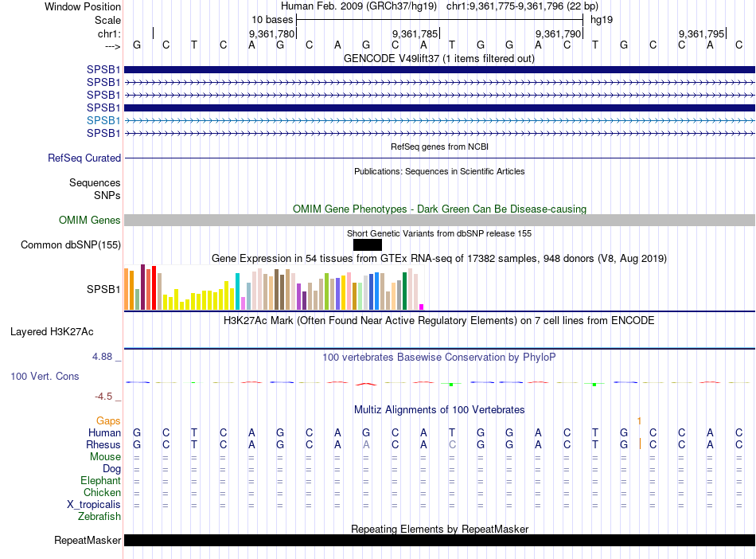Viewport: 756px width, 559px height.
Task: Click the "Rhesus" alignment row label
Action: click(103, 444)
